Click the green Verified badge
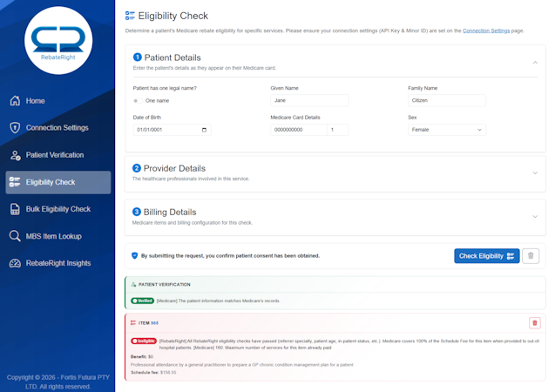The height and width of the screenshot is (392, 555). pyautogui.click(x=142, y=301)
